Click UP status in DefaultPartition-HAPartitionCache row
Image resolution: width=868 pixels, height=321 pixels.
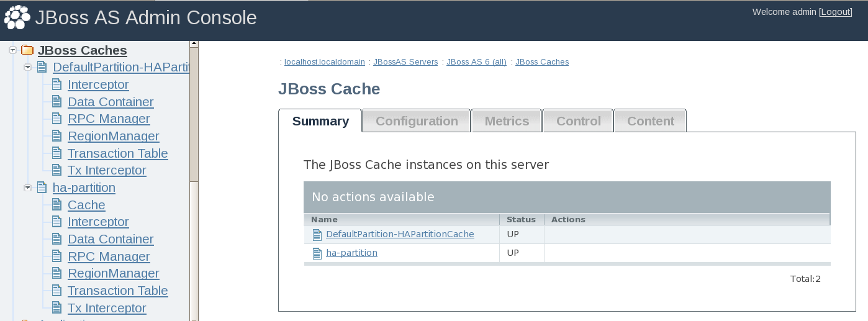coord(513,234)
